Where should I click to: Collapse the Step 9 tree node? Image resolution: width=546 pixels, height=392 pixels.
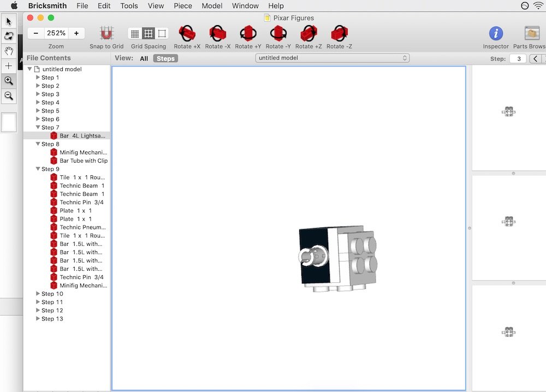(x=38, y=169)
